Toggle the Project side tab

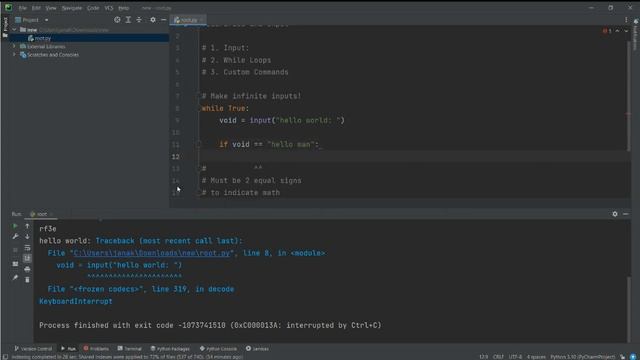pyautogui.click(x=5, y=27)
